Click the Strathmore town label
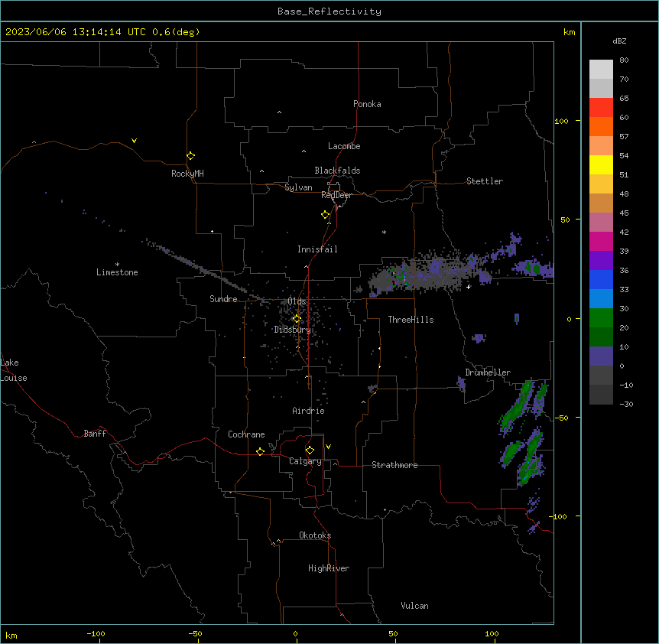Screen dimensions: 659x644 [394, 465]
